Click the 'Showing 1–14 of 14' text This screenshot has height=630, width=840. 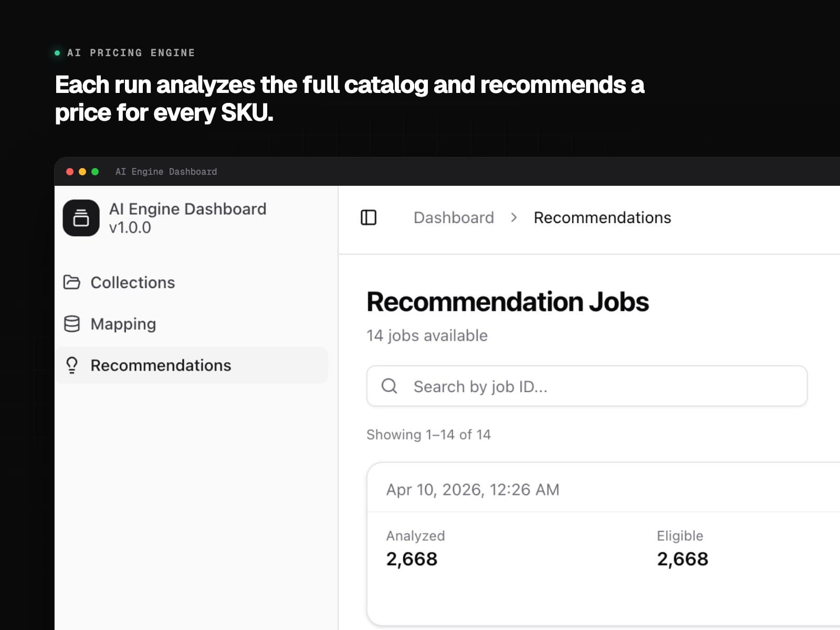(x=428, y=435)
